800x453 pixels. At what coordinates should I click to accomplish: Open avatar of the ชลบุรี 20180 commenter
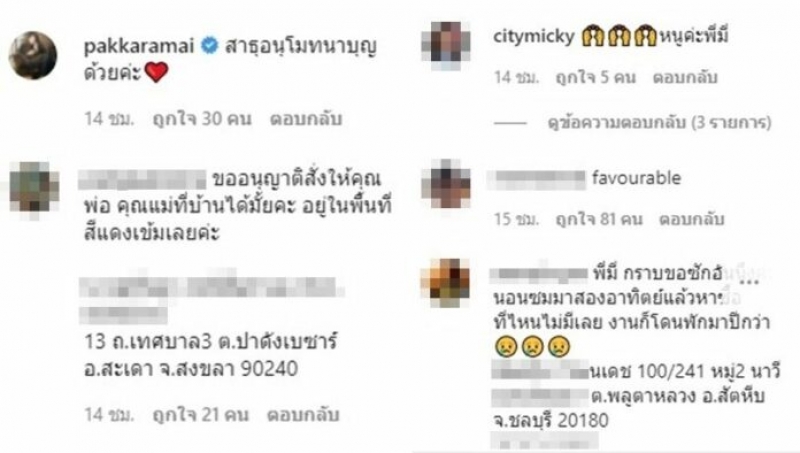445,283
